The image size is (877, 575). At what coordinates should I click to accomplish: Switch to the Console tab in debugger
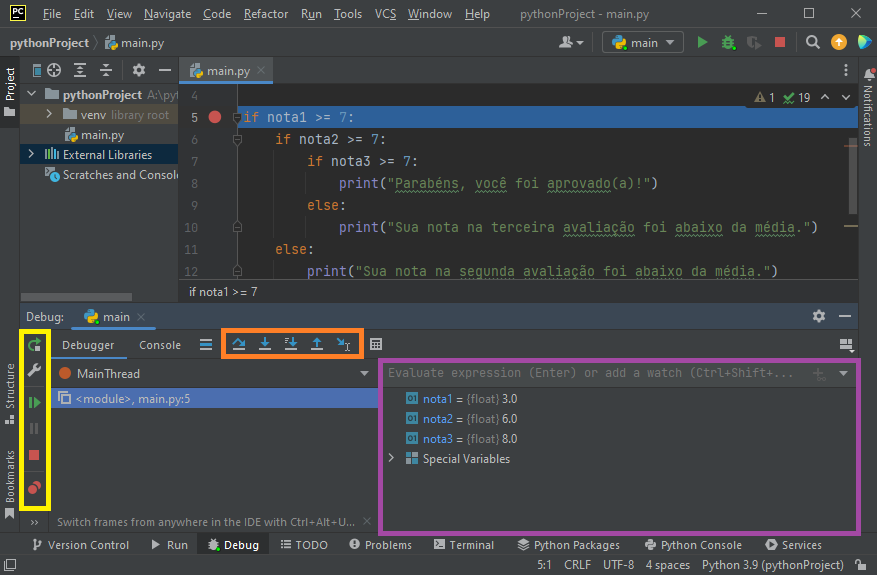pyautogui.click(x=160, y=345)
